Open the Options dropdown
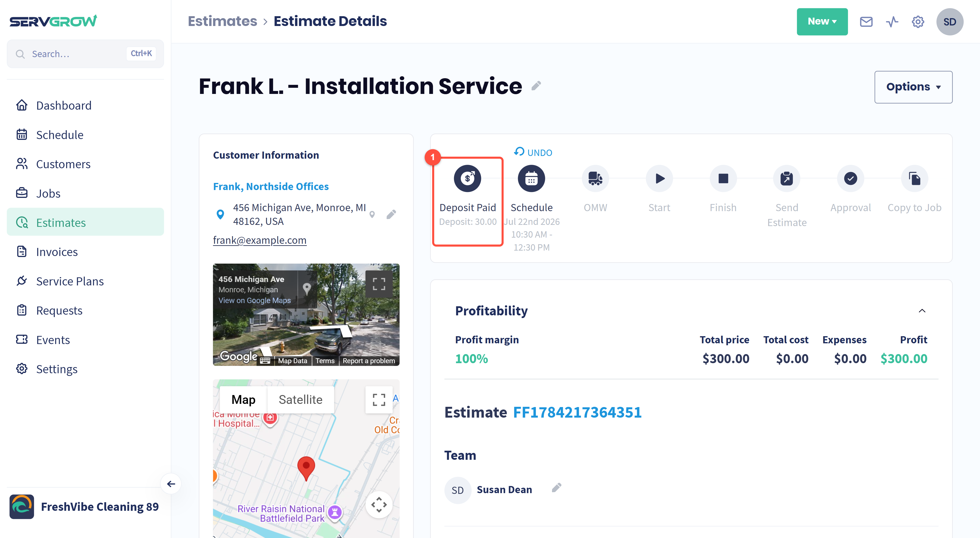The image size is (980, 538). pos(913,87)
